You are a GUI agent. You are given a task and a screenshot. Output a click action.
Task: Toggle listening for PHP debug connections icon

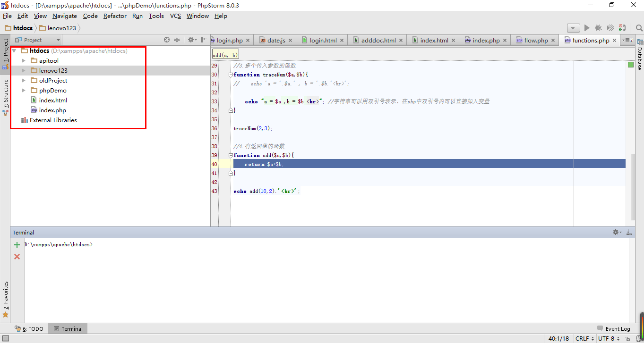(x=622, y=28)
